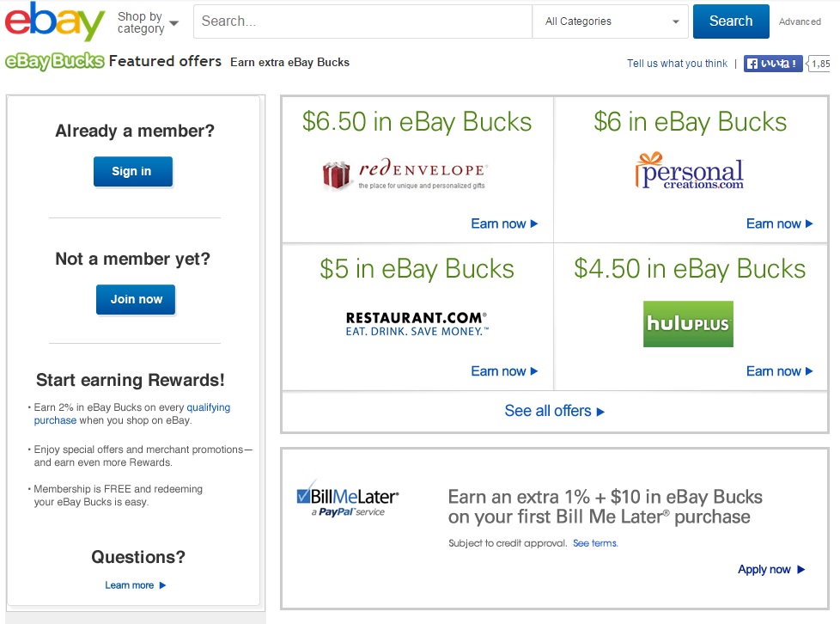Click the Facebook like button
Screen dimensions: 840x624
coord(772,64)
